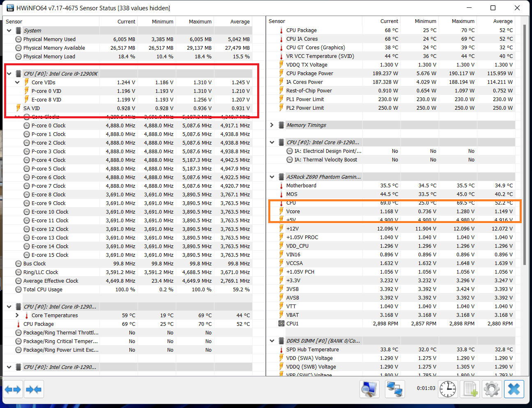Click the CPU Package thermometer icon, top right panel

[x=281, y=30]
